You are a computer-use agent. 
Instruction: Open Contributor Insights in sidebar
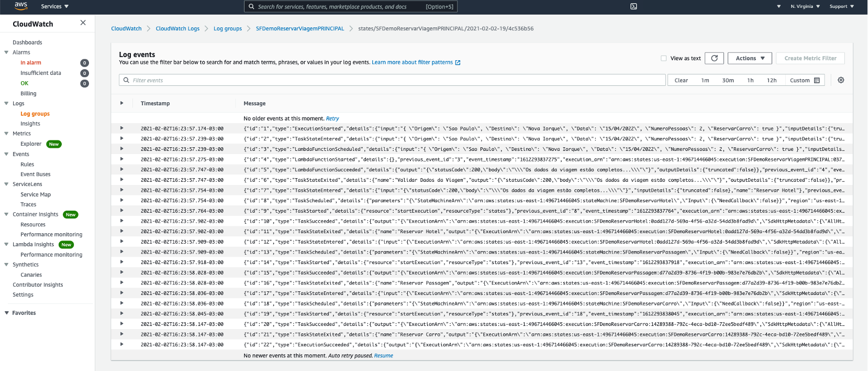[38, 285]
